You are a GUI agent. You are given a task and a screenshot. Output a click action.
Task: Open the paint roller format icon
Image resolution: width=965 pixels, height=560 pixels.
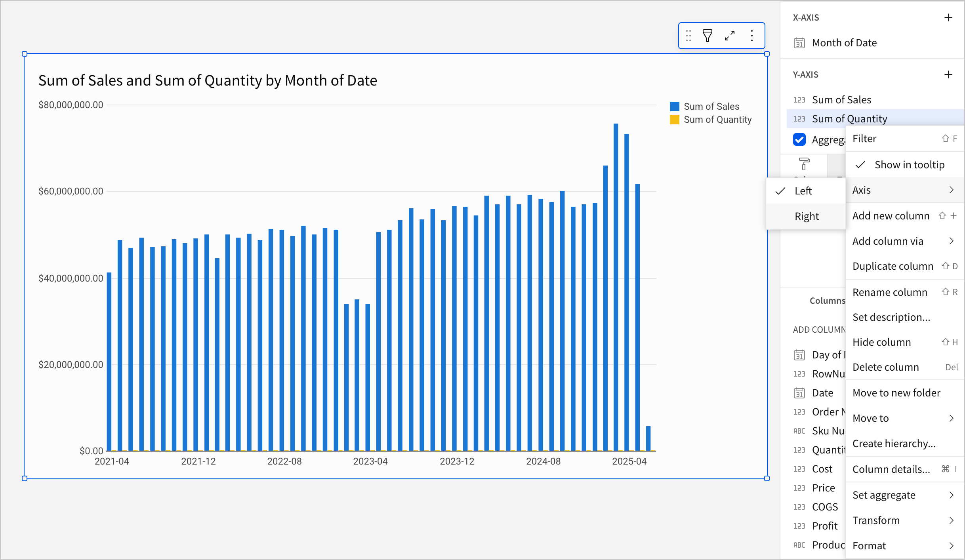[804, 164]
